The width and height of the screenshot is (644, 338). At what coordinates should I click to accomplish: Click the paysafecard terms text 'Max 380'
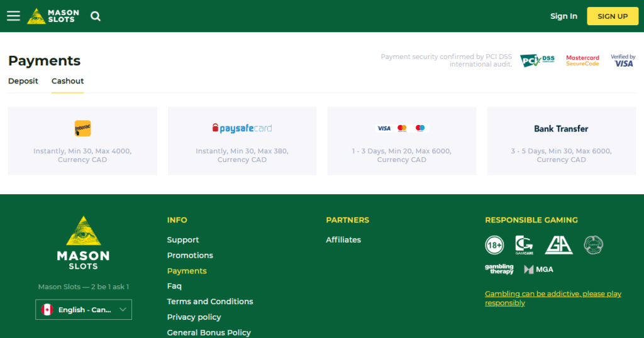272,151
